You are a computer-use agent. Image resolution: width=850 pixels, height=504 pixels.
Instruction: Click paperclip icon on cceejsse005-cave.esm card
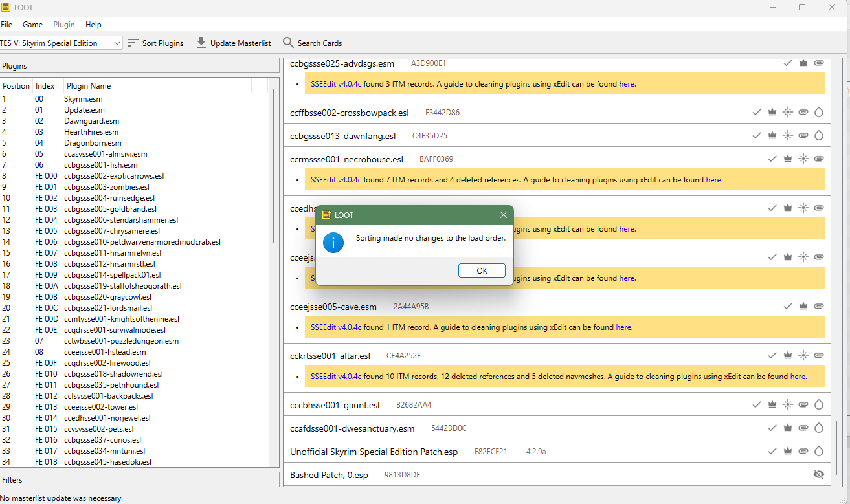click(x=819, y=306)
